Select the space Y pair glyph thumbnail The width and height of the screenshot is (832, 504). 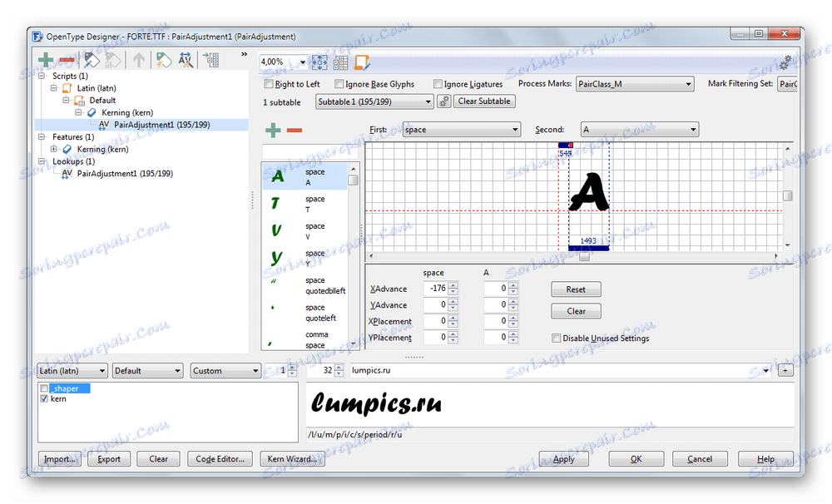tap(276, 258)
